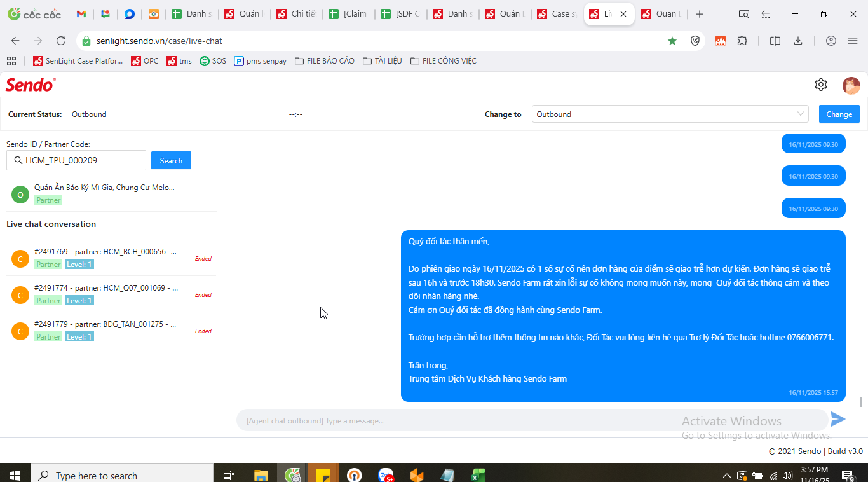Go back to the previous page

coord(15,41)
